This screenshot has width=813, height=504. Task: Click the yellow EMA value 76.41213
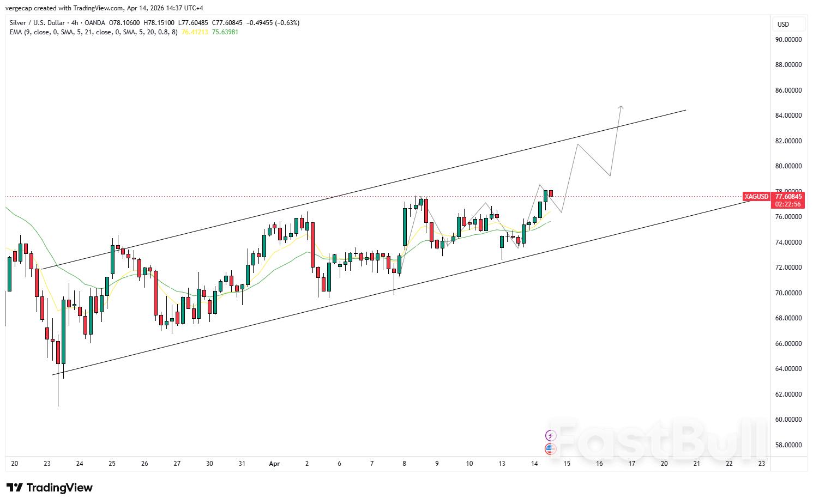(195, 32)
